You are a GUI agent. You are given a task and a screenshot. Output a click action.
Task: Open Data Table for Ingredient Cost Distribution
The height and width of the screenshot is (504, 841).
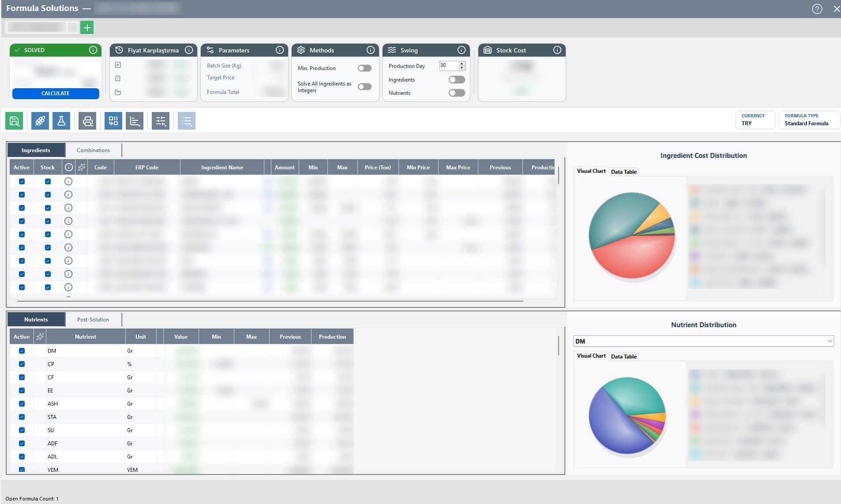[623, 172]
